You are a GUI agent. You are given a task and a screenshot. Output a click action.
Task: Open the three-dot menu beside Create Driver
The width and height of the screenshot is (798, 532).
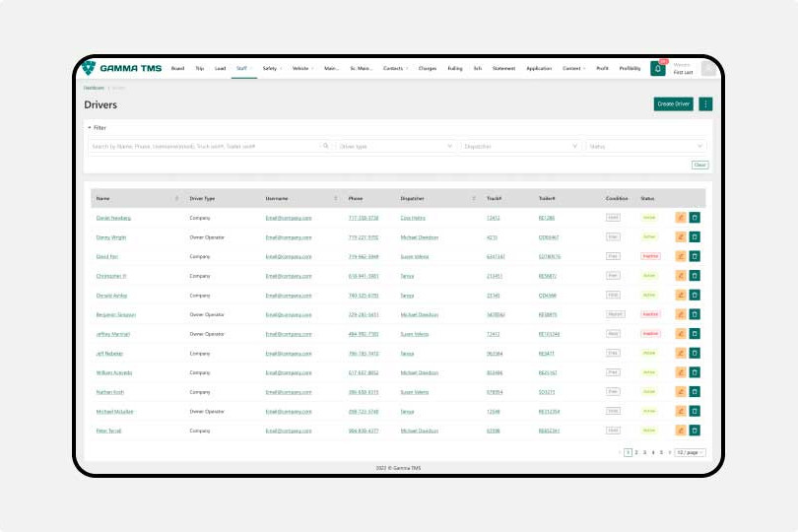(705, 103)
